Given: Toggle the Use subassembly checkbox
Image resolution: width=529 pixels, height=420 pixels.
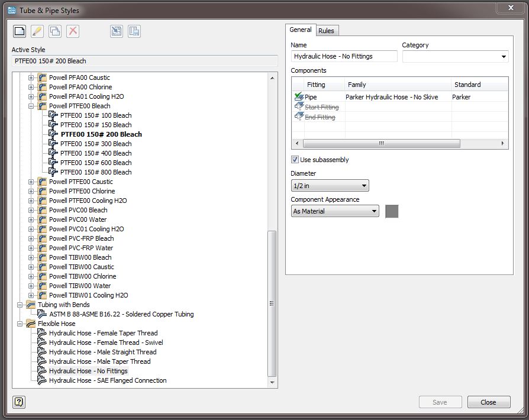Looking at the screenshot, I should 295,160.
